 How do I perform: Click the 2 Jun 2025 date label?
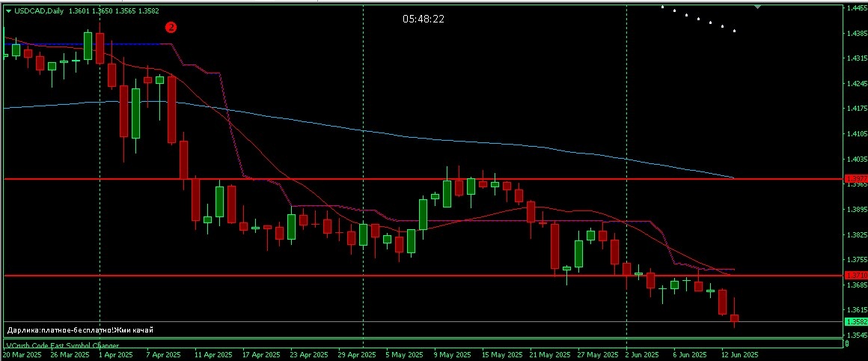(x=641, y=354)
